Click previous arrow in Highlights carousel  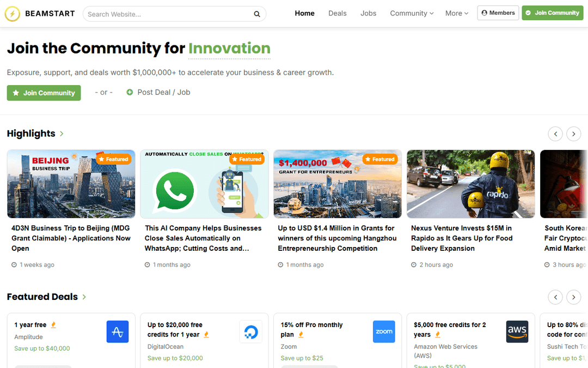555,134
